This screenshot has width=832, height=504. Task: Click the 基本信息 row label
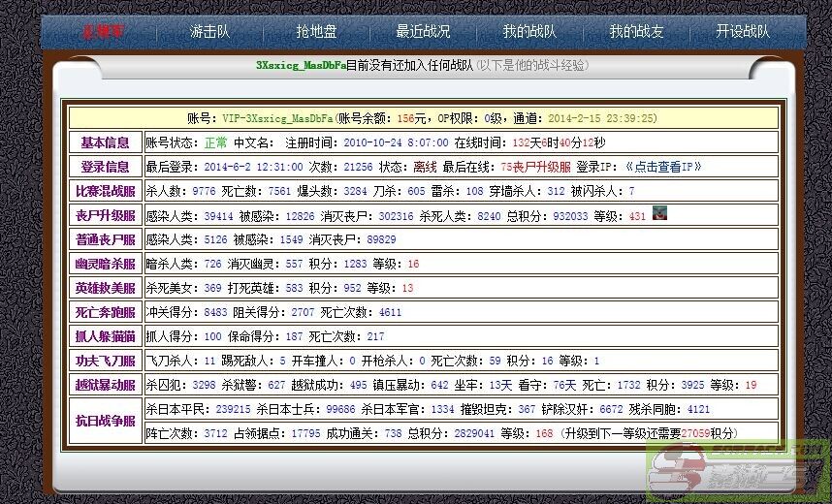pos(105,142)
